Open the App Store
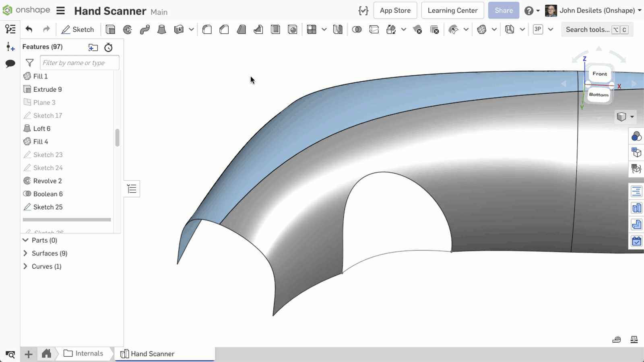 395,10
